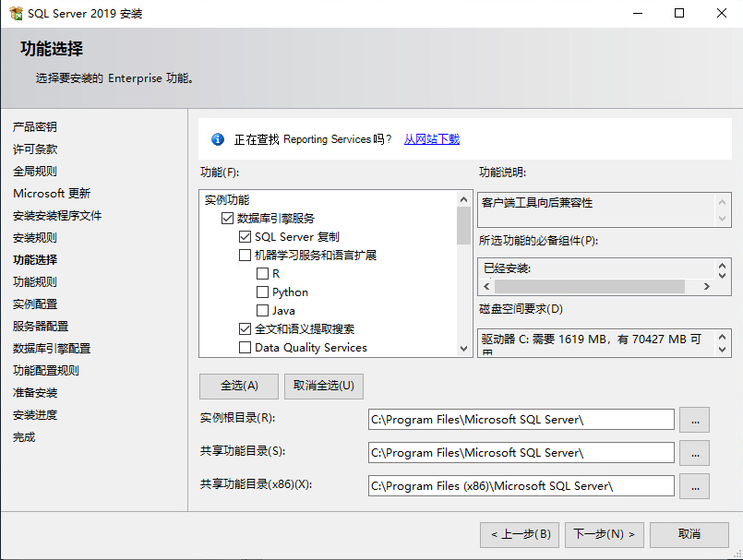Click 必备组件 box scroll down arrow

click(x=722, y=275)
